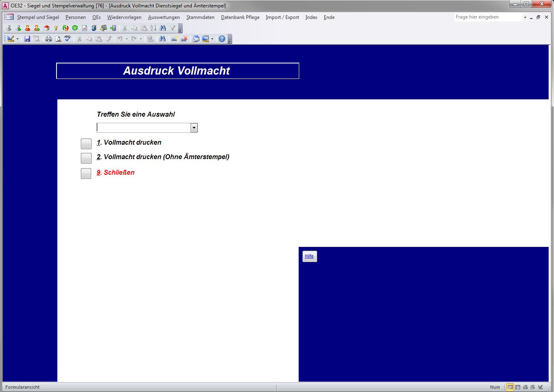
Task: Click the 'Formularansicht' status bar text
Action: coord(22,387)
